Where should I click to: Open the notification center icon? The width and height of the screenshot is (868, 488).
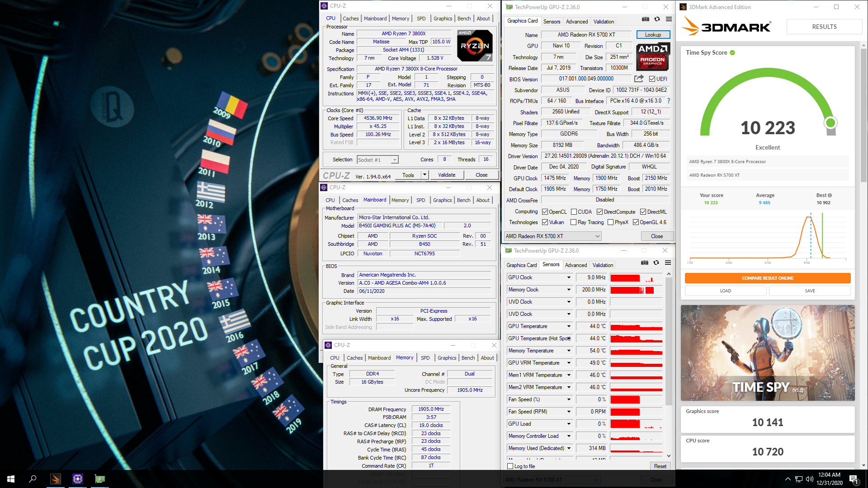pyautogui.click(x=854, y=479)
